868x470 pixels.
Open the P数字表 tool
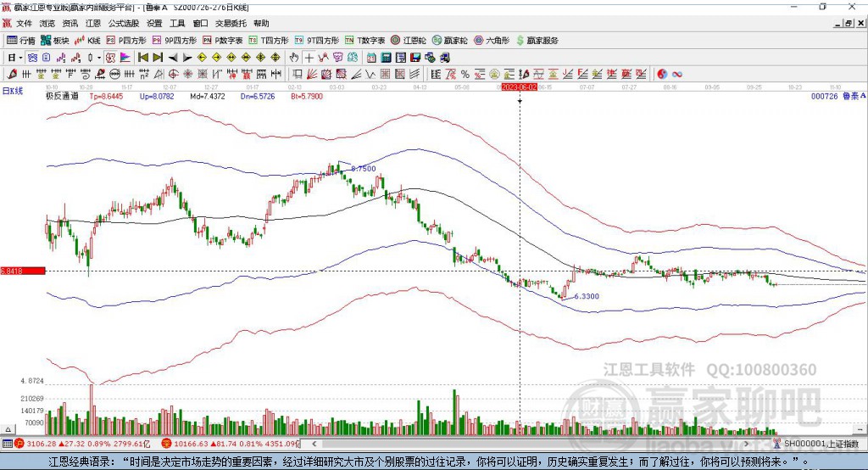pyautogui.click(x=223, y=41)
